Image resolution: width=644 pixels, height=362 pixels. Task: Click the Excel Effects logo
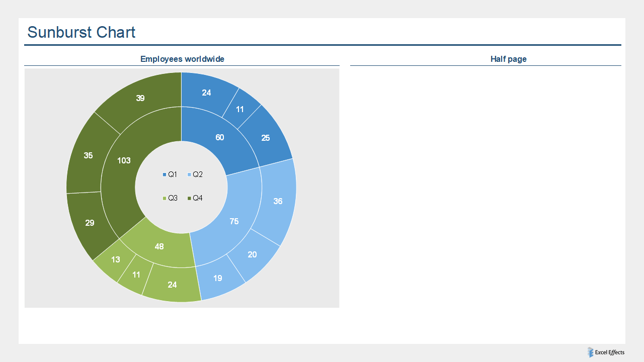590,352
